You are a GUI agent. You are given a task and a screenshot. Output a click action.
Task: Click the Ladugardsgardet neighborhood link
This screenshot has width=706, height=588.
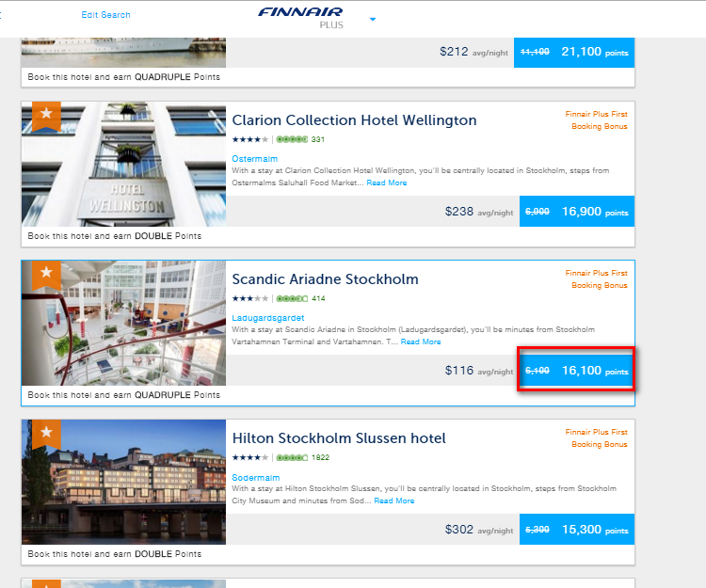[x=268, y=318]
